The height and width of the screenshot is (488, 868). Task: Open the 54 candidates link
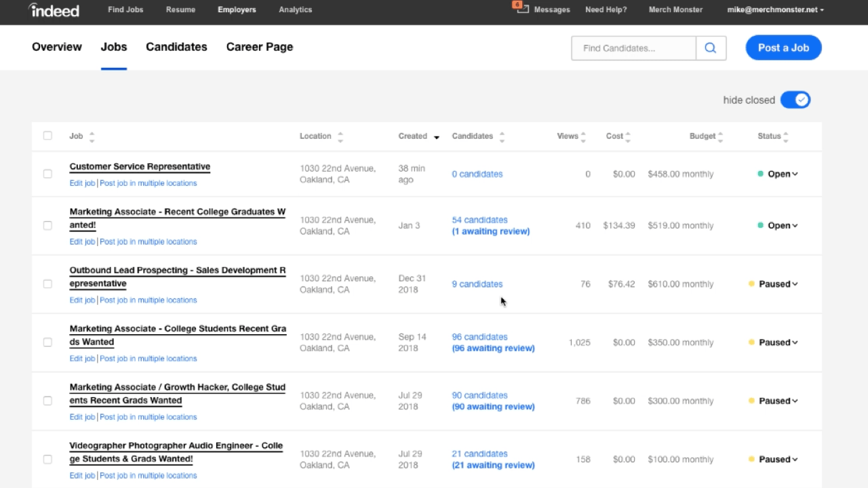(x=479, y=220)
